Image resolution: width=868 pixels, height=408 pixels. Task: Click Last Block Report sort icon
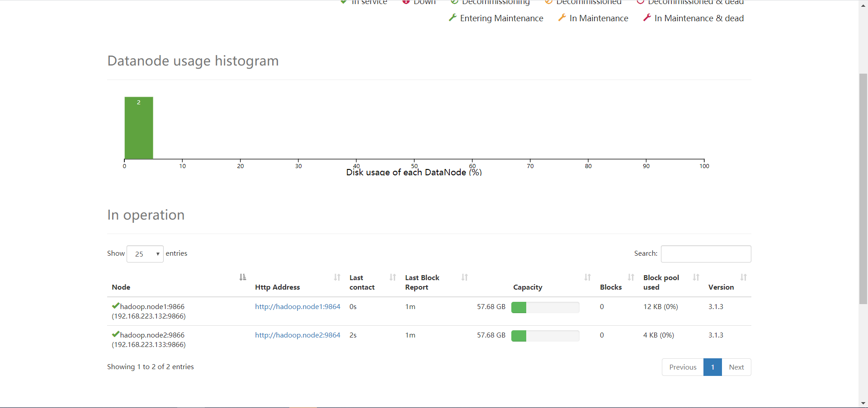tap(465, 277)
